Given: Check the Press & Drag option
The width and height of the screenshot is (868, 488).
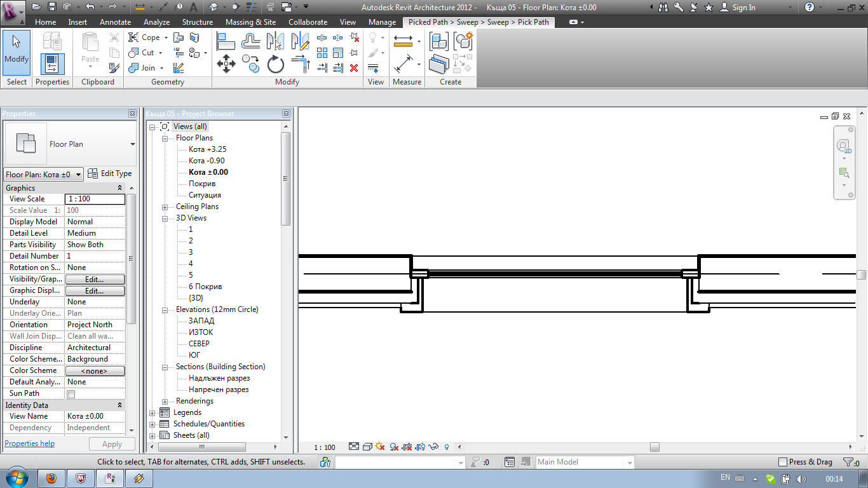Looking at the screenshot, I should pos(783,463).
